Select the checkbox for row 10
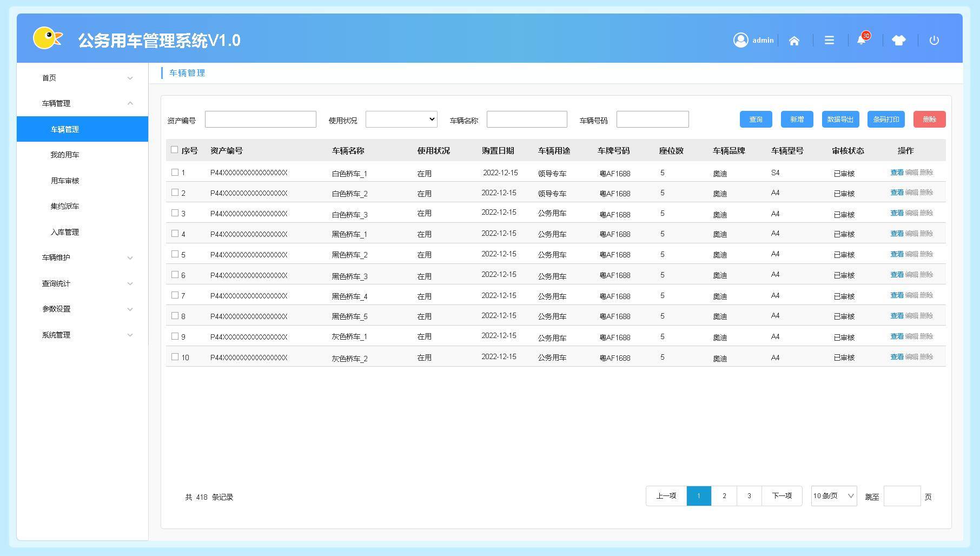This screenshot has width=980, height=556. coord(175,357)
